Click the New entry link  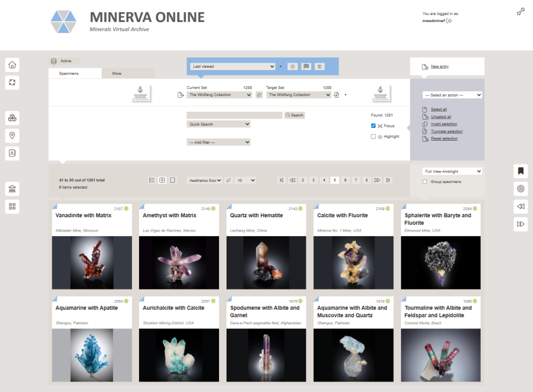[x=439, y=67]
